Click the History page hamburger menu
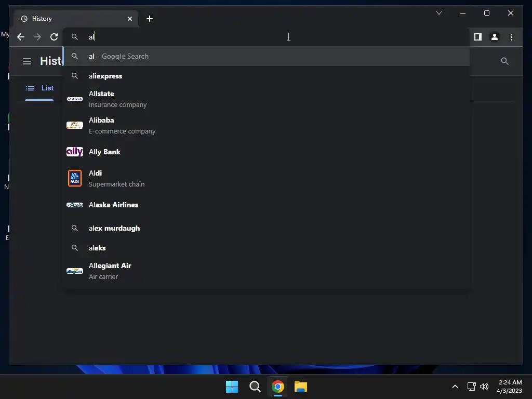This screenshot has width=532, height=399. tap(27, 61)
